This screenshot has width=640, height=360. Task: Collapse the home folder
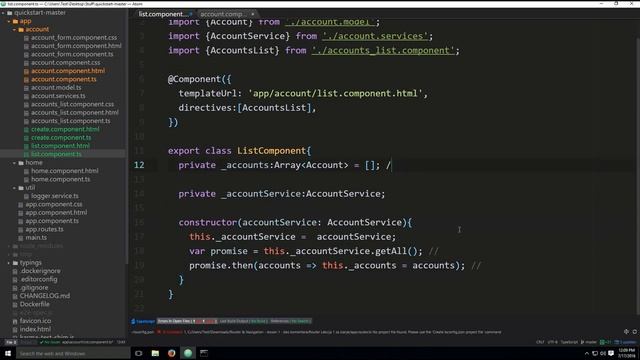[x=14, y=163]
